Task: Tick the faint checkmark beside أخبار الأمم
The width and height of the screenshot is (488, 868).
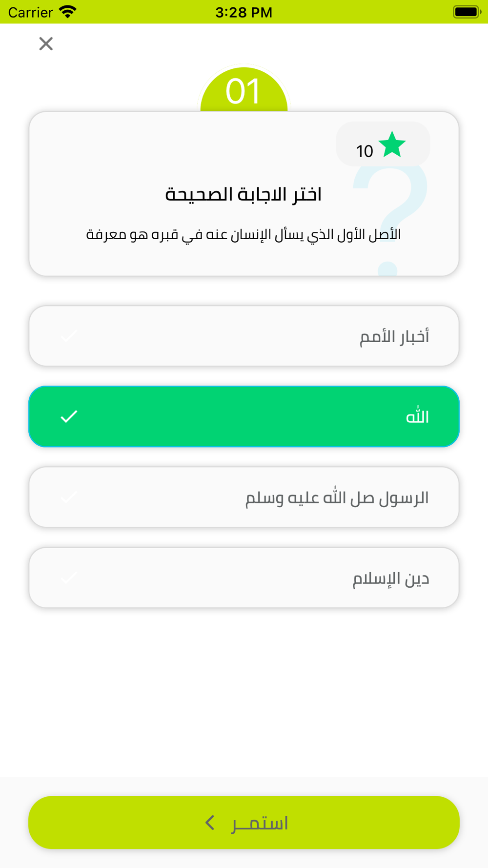Action: 69,336
